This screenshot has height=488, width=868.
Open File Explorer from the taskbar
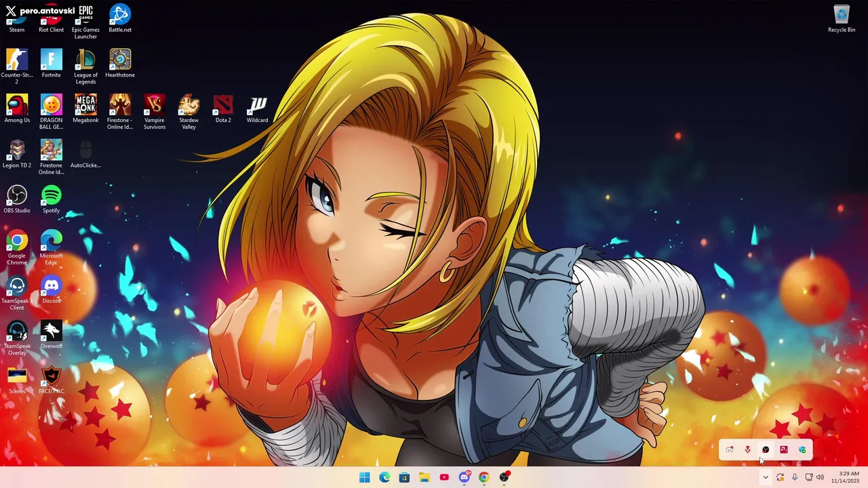(x=425, y=477)
